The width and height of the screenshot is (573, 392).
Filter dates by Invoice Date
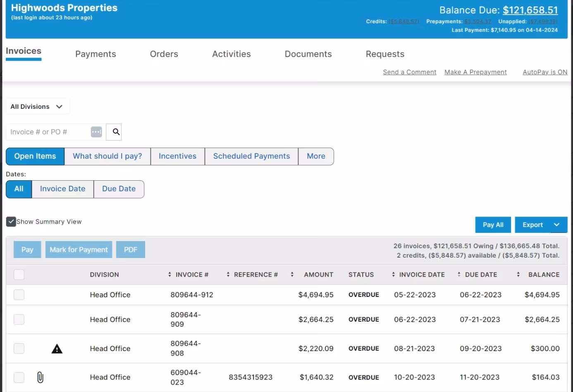[63, 189]
